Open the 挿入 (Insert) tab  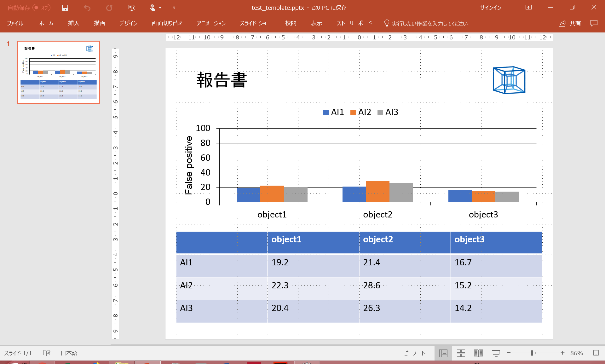73,23
